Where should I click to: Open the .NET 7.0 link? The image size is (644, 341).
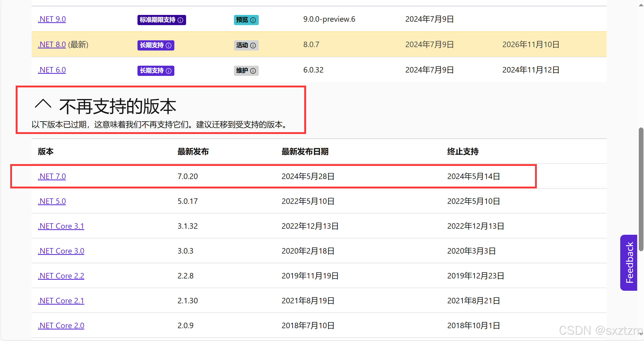52,176
